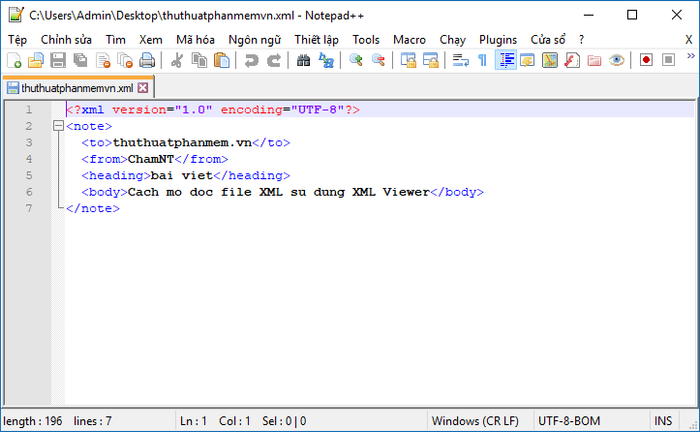The image size is (700, 432).
Task: Toggle word wrap toolbar icon
Action: [460, 60]
